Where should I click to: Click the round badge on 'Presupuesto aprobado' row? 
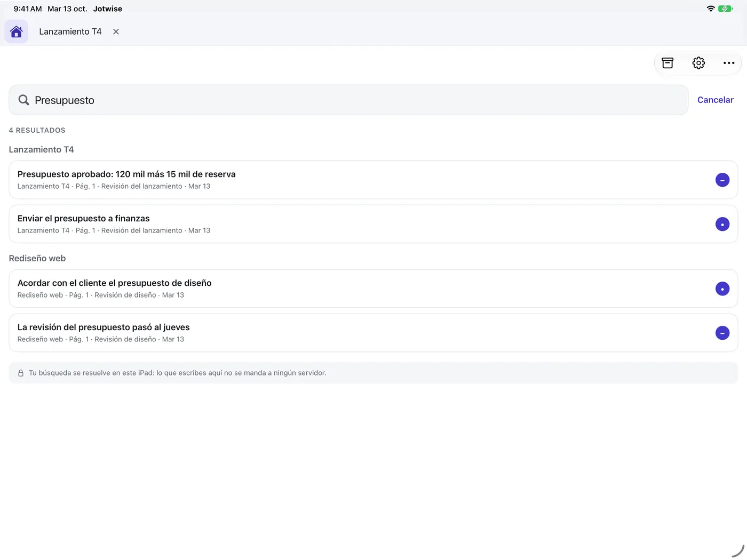(722, 180)
